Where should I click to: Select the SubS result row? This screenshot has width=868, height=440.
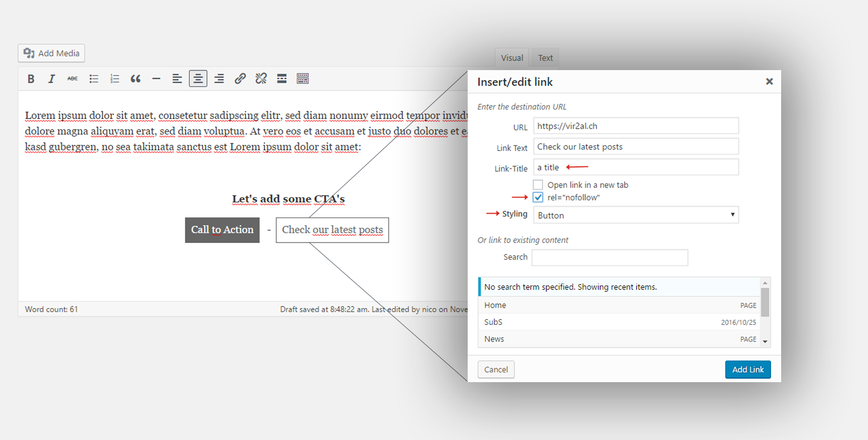click(619, 322)
